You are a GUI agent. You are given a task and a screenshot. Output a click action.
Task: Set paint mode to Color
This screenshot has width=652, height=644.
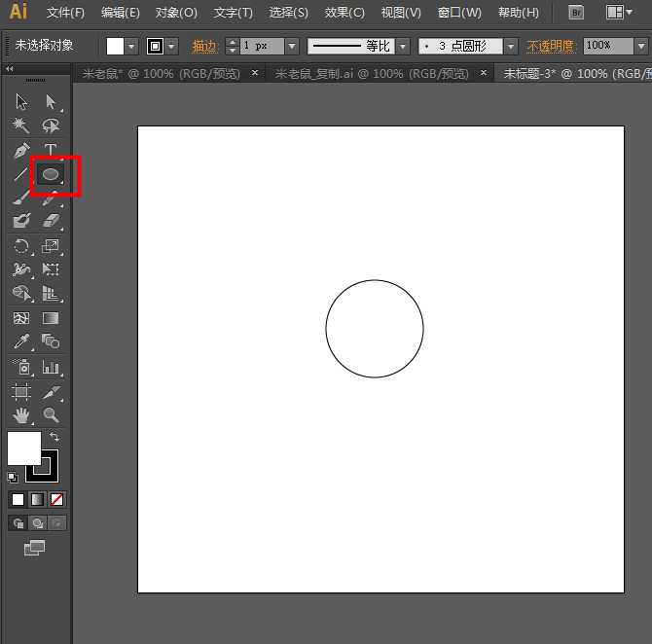pos(18,499)
